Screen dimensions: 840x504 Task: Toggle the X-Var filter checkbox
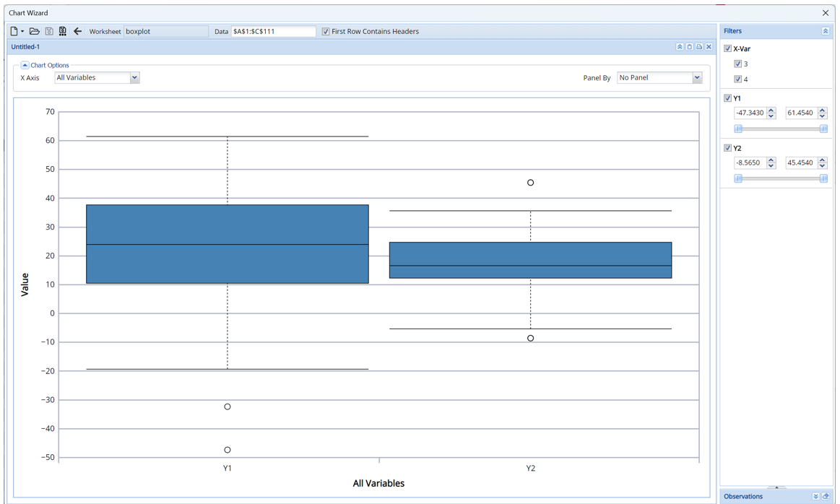coord(727,48)
